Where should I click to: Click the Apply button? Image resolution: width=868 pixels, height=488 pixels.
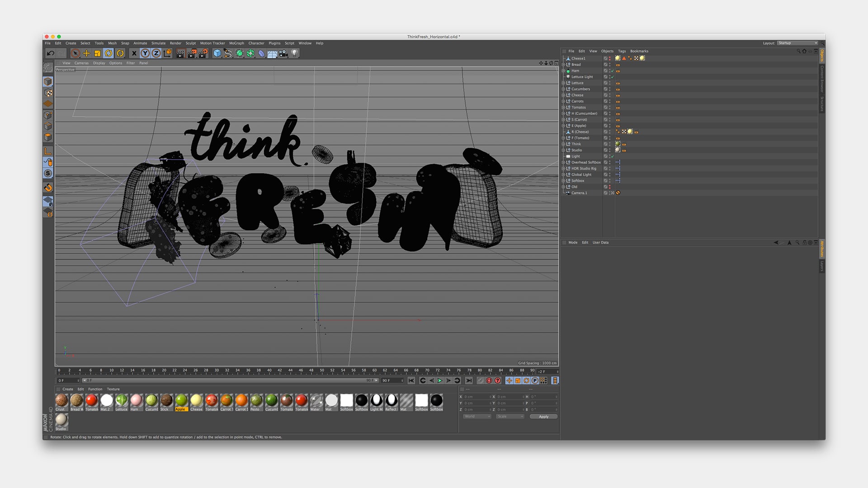coord(543,417)
